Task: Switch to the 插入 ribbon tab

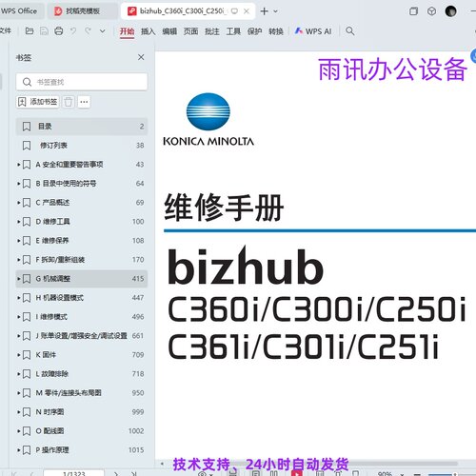Action: tap(148, 31)
